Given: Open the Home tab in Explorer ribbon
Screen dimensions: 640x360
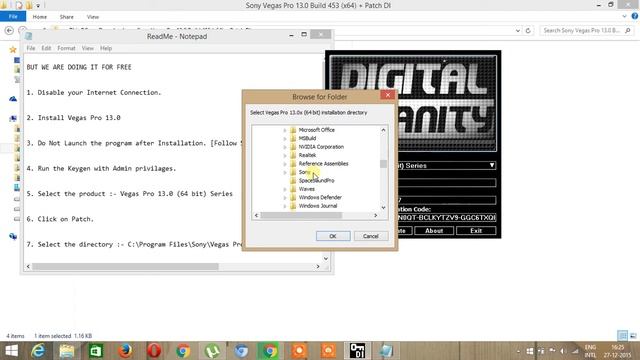Looking at the screenshot, I should coord(40,17).
